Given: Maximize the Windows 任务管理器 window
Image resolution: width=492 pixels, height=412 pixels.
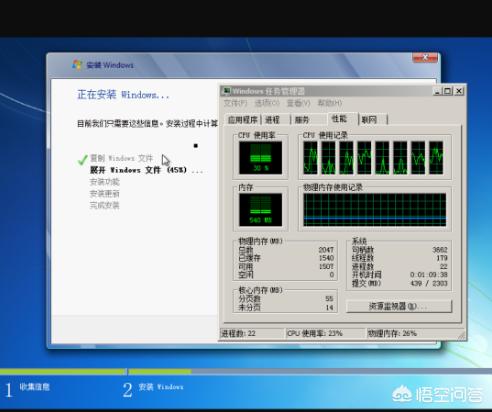Looking at the screenshot, I should tap(447, 91).
